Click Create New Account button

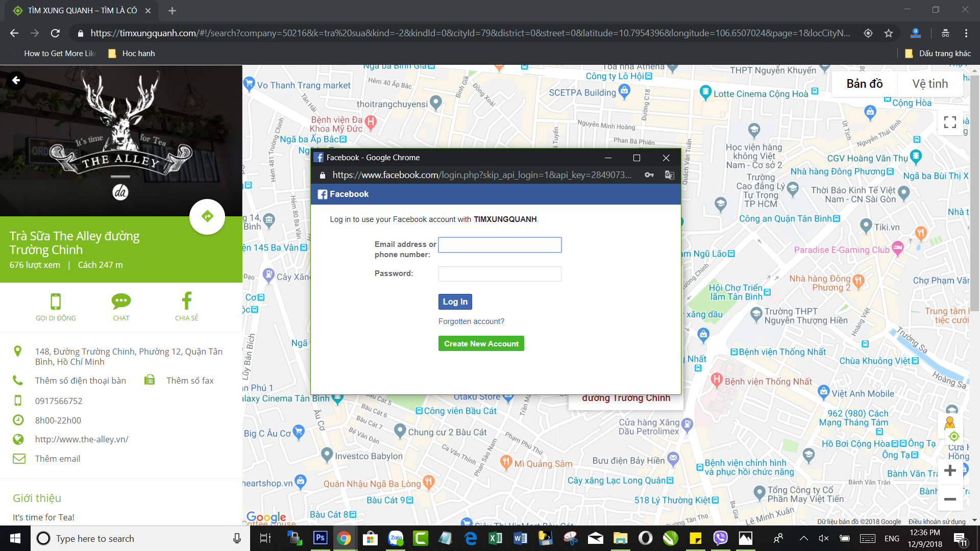pos(481,343)
